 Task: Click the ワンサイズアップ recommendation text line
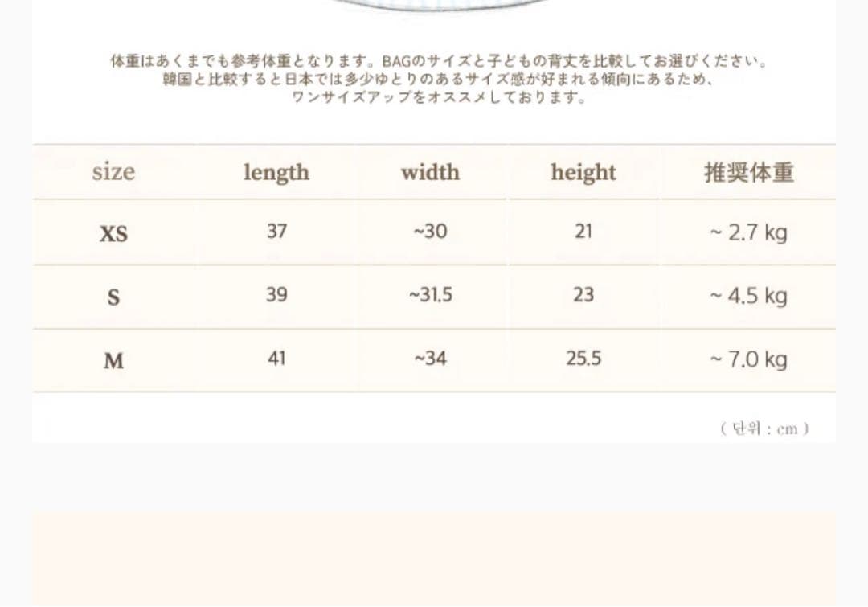coord(439,98)
